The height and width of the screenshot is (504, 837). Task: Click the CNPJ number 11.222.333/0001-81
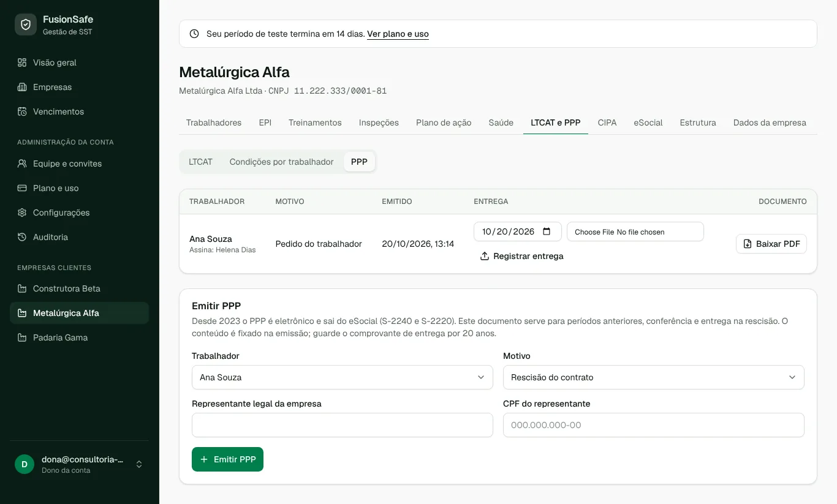click(340, 91)
